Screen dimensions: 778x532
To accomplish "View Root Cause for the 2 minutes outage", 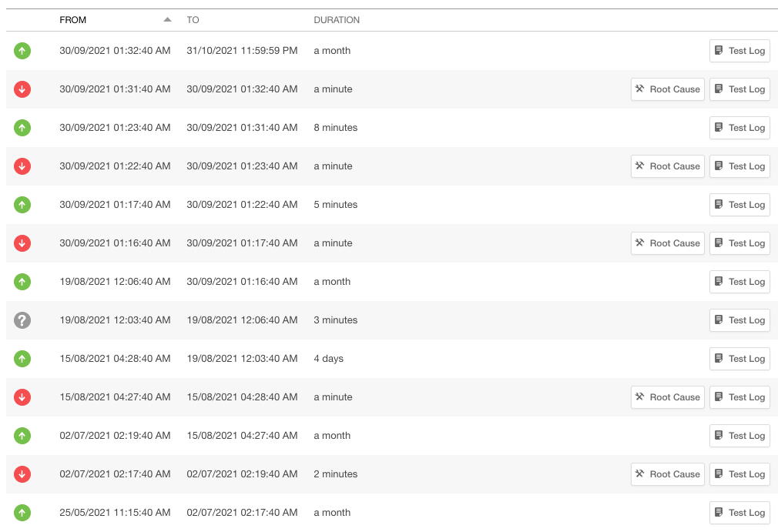I will pyautogui.click(x=667, y=474).
